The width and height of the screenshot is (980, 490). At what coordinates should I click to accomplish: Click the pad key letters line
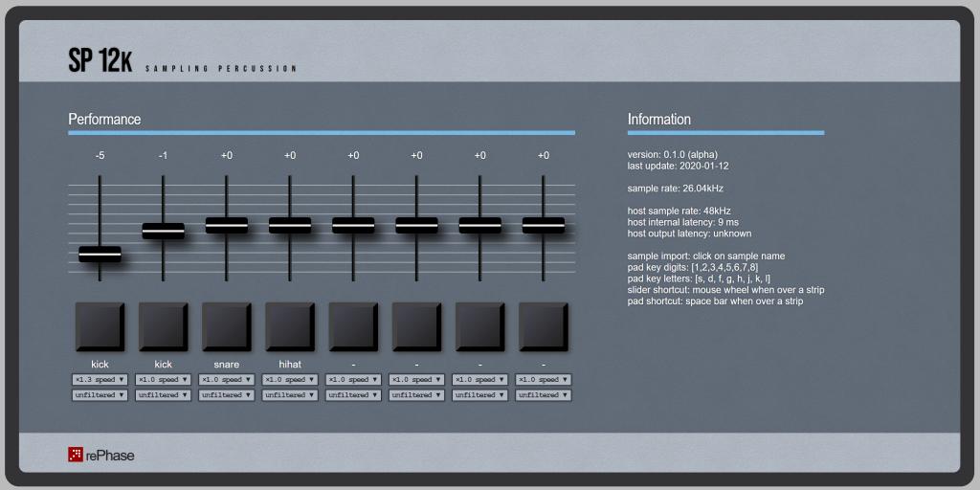tap(699, 278)
